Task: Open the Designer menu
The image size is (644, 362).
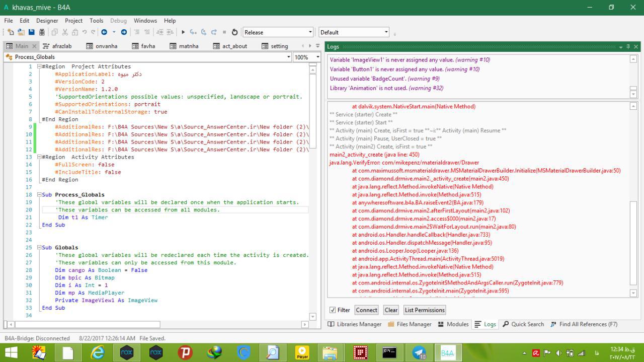Action: pos(47,21)
